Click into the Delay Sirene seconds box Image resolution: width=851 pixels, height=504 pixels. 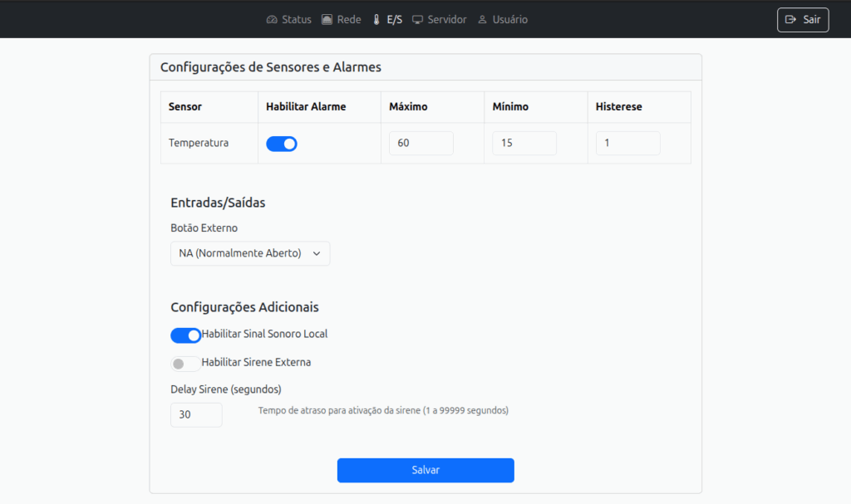pyautogui.click(x=196, y=415)
